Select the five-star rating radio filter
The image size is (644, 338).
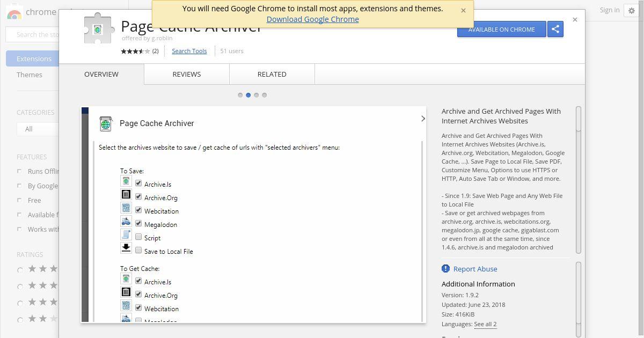coord(20,270)
